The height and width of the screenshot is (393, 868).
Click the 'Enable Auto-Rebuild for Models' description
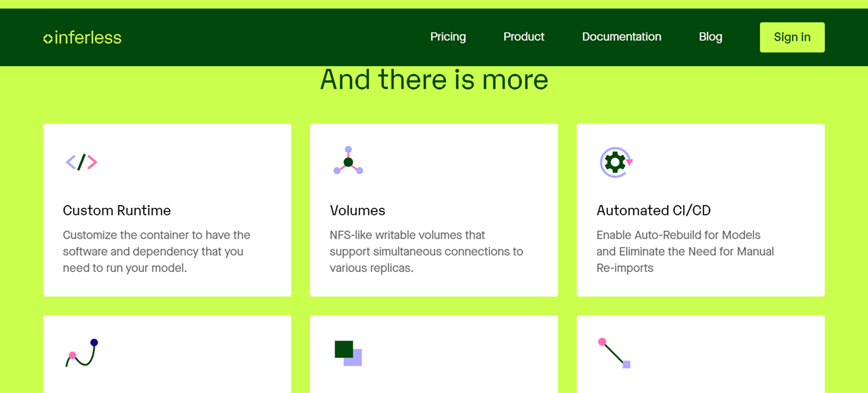pos(679,235)
